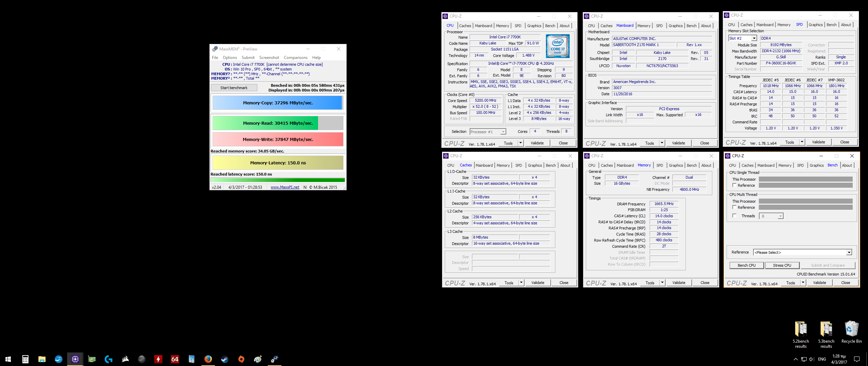Click Validate in the Memory tab window

679,283
